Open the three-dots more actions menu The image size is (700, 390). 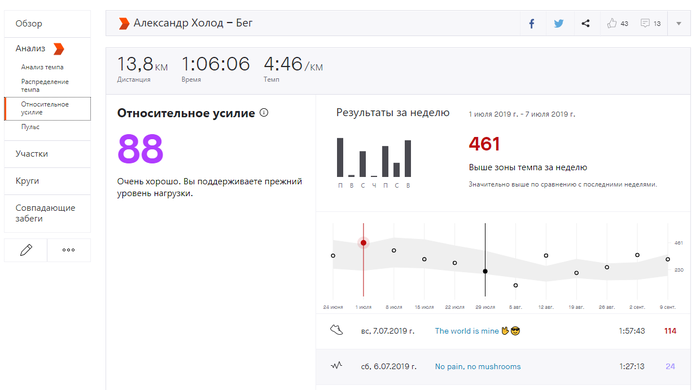tap(69, 250)
